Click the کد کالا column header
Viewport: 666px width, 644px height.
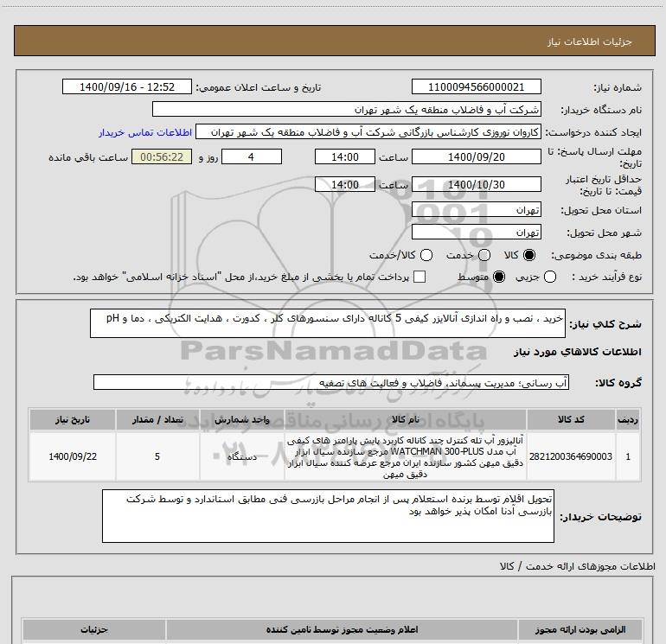571,419
